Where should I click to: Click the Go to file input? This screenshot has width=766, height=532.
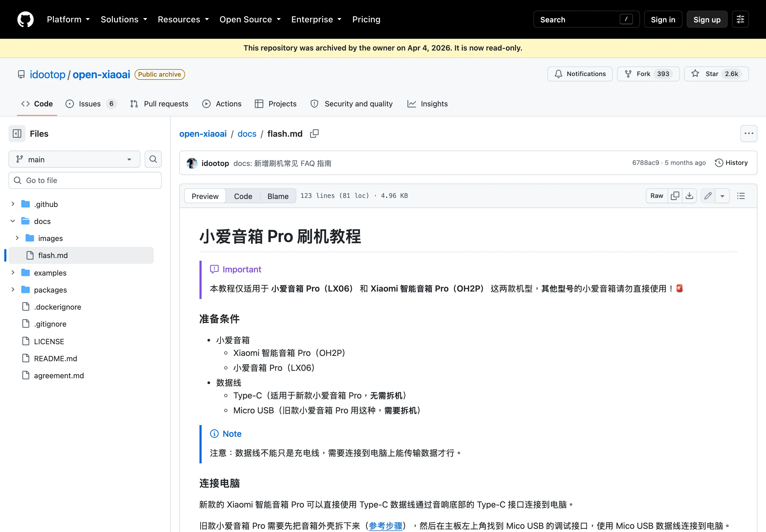tap(85, 180)
